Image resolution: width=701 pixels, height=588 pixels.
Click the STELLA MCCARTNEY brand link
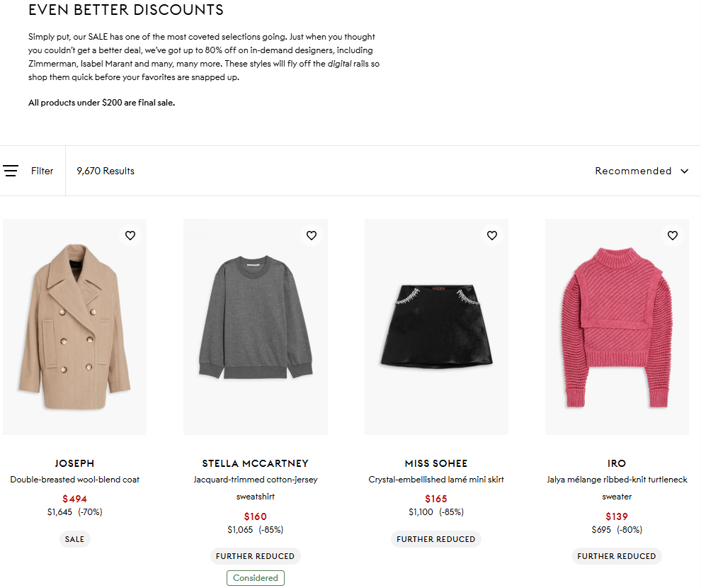click(255, 463)
